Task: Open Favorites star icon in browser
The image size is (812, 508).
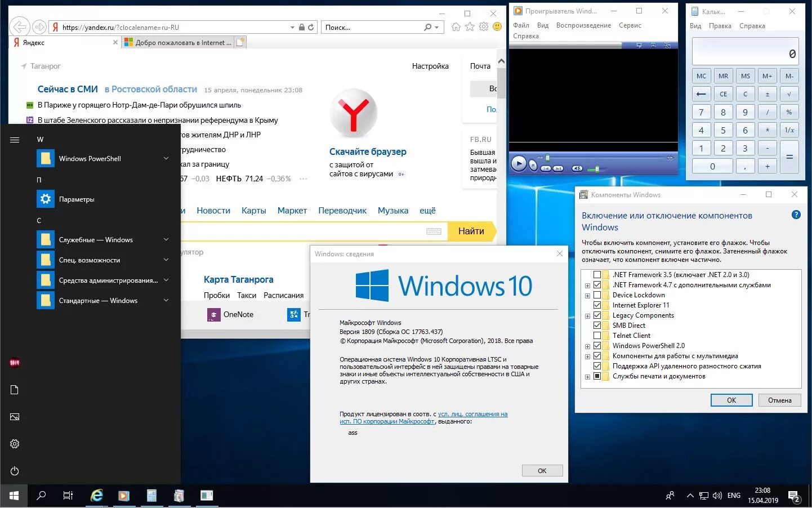Action: (470, 27)
